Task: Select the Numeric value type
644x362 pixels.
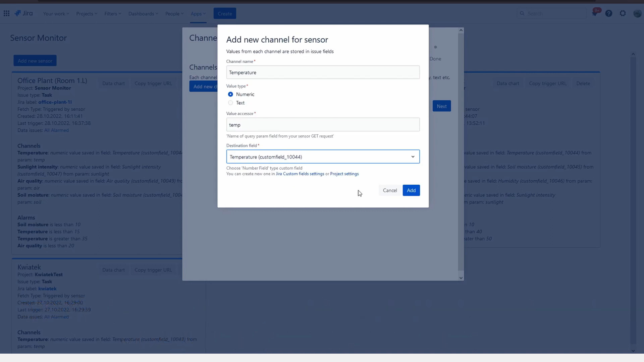Action: coord(230,95)
